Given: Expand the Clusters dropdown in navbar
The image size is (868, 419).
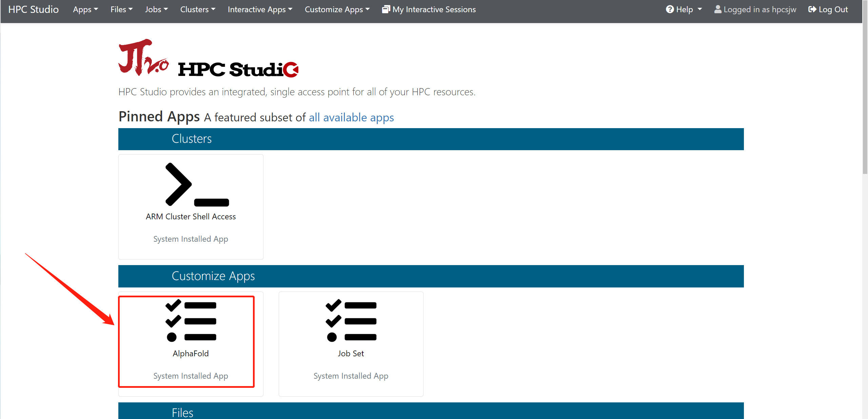Looking at the screenshot, I should pyautogui.click(x=198, y=9).
